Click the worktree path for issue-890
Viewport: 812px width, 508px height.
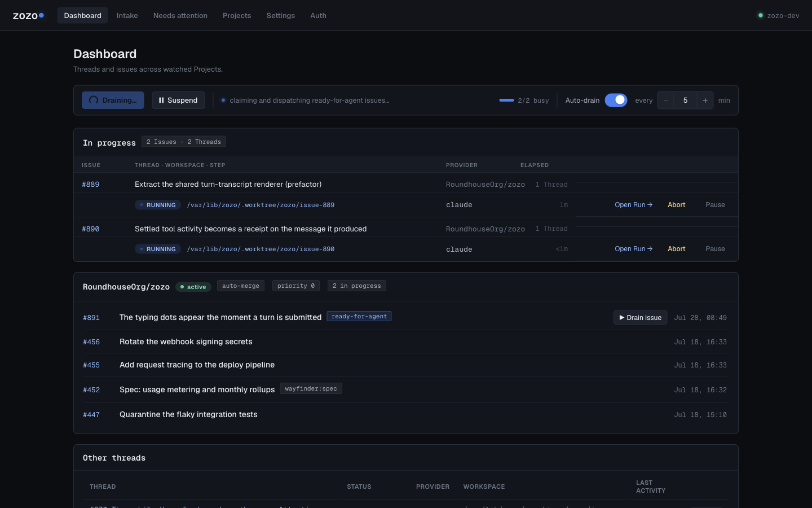click(x=261, y=249)
